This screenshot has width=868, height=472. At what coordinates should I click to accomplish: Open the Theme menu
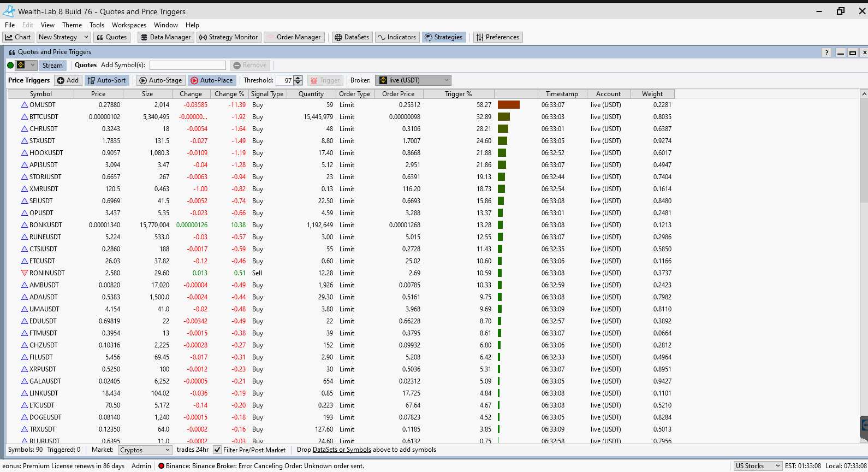click(72, 25)
